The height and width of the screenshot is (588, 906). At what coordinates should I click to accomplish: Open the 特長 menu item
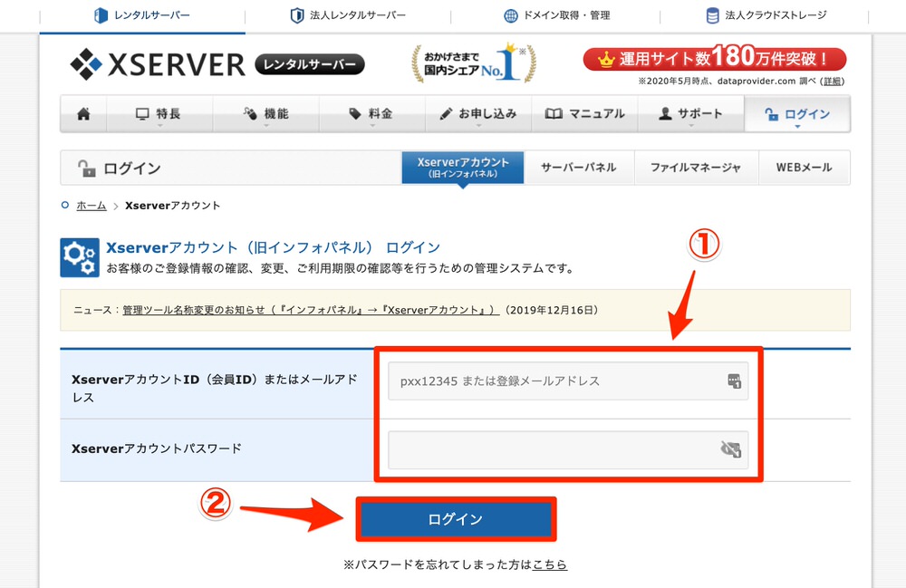(x=159, y=114)
